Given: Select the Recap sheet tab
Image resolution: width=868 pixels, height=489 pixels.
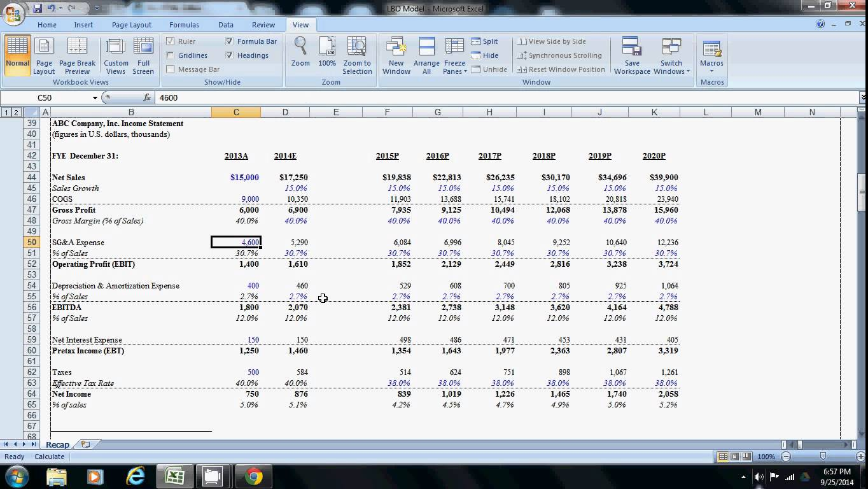Looking at the screenshot, I should tap(57, 444).
